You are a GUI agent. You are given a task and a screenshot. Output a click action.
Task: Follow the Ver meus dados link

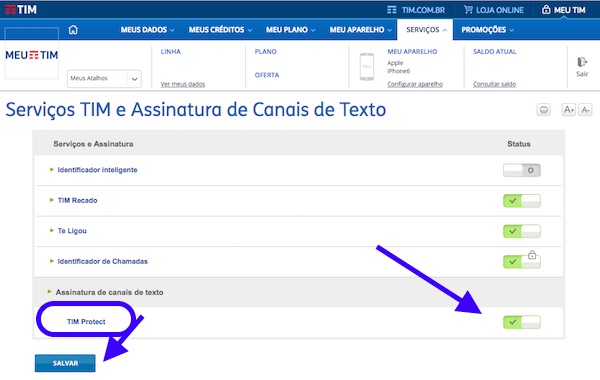click(183, 84)
